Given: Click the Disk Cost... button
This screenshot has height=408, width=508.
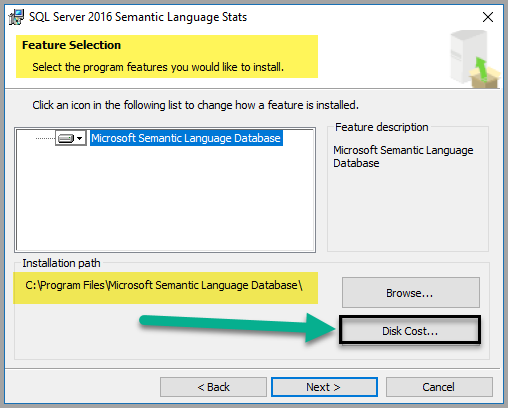Looking at the screenshot, I should point(410,330).
